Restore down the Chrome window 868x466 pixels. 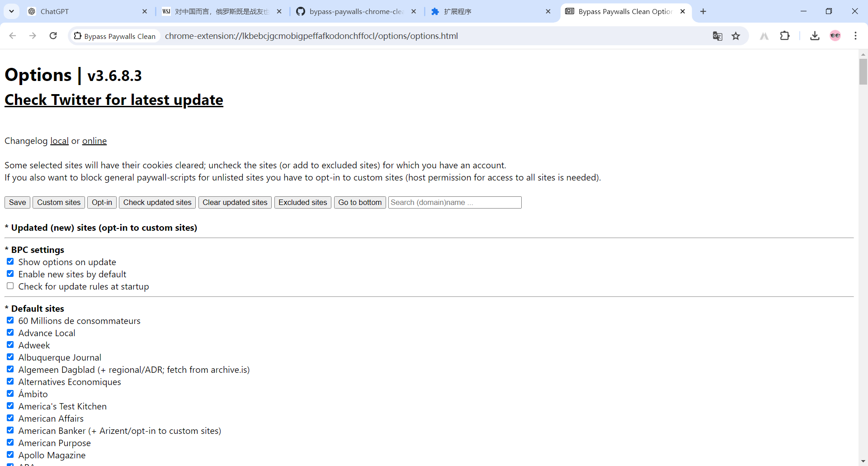pos(829,11)
